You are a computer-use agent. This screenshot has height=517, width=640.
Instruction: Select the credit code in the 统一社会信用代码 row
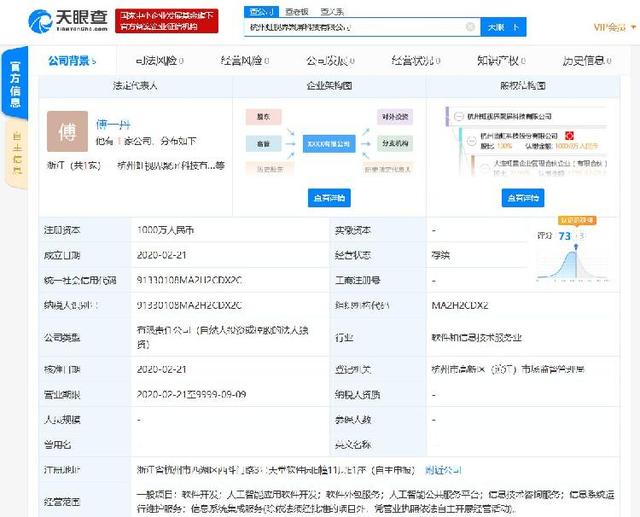189,280
